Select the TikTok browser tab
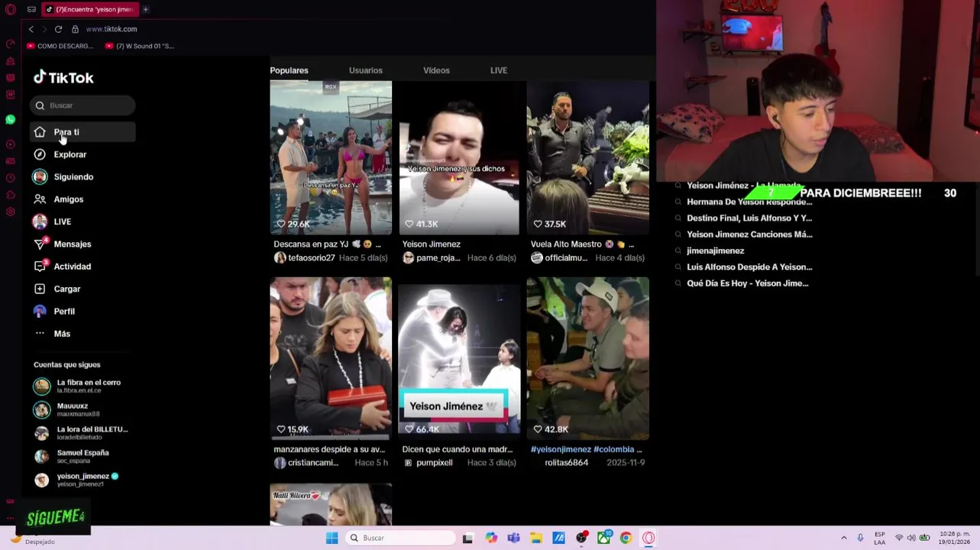Viewport: 980px width, 550px height. [x=89, y=9]
